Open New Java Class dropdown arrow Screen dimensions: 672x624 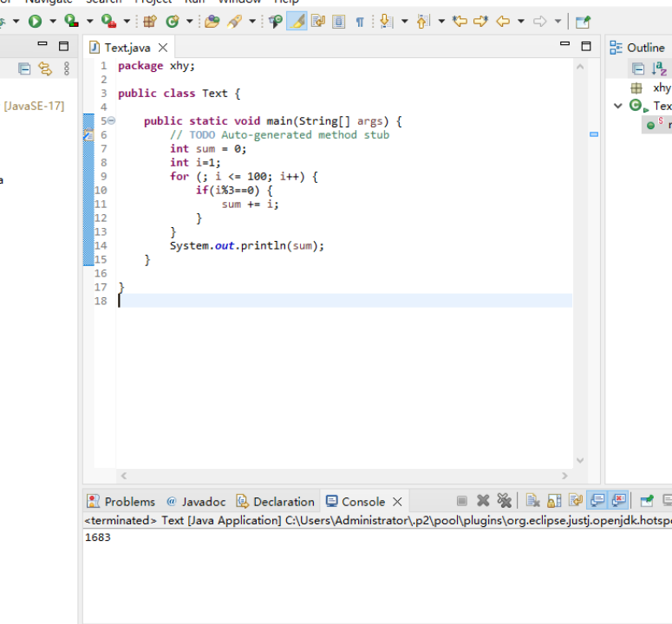189,21
